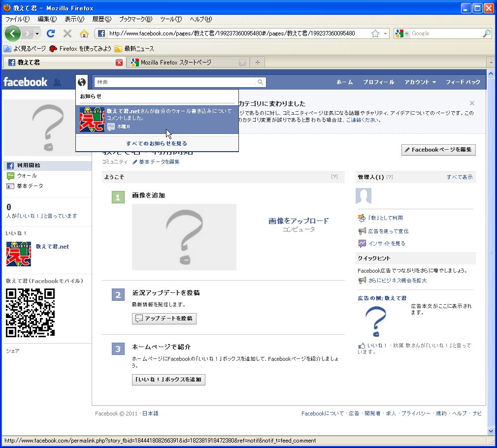The width and height of the screenshot is (497, 448).
Task: Switch to Mozilla Firefox スタートページ tab
Action: pyautogui.click(x=187, y=63)
